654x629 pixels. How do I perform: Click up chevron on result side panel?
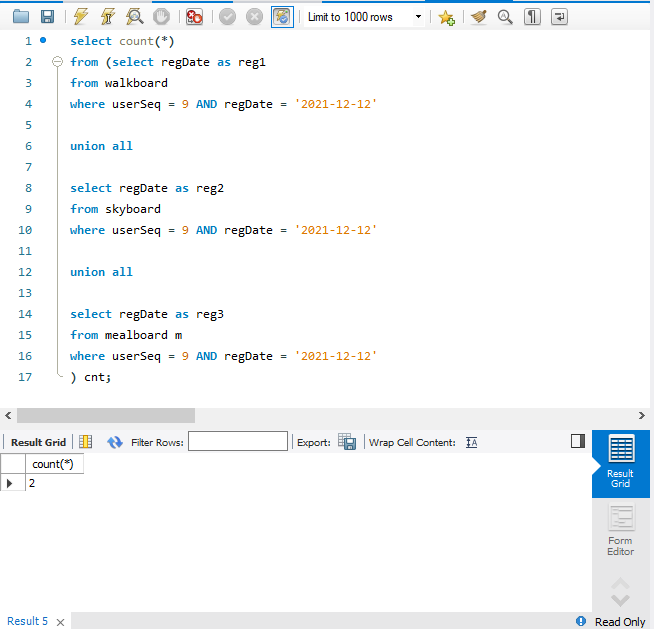[x=620, y=583]
